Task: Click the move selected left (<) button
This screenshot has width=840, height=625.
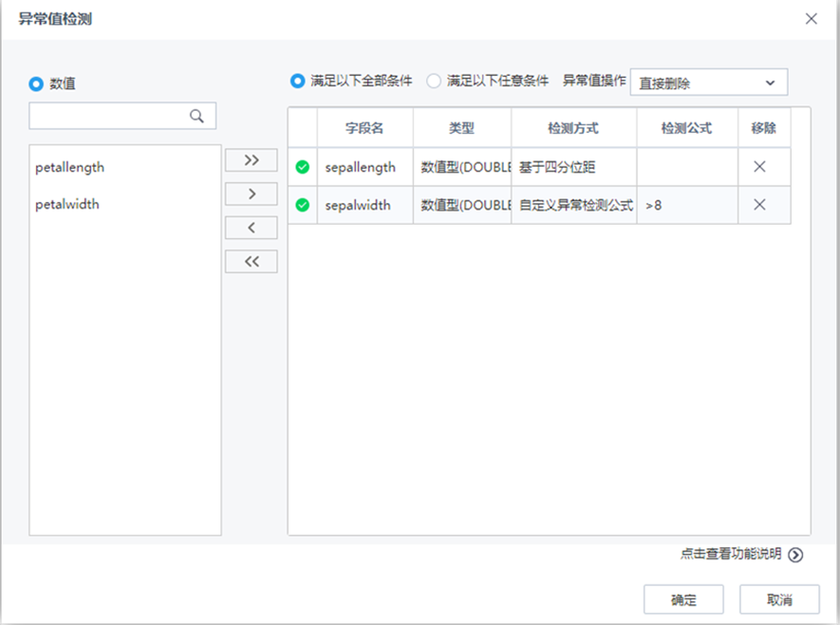Action: click(252, 228)
